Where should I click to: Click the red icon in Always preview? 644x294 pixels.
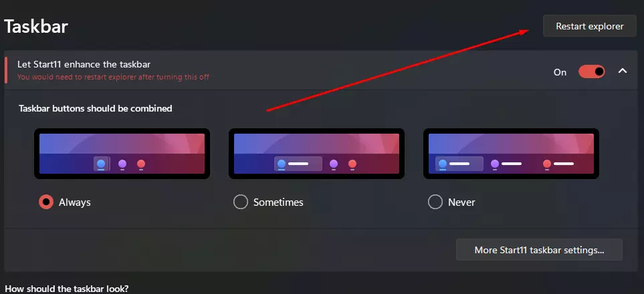(x=141, y=164)
